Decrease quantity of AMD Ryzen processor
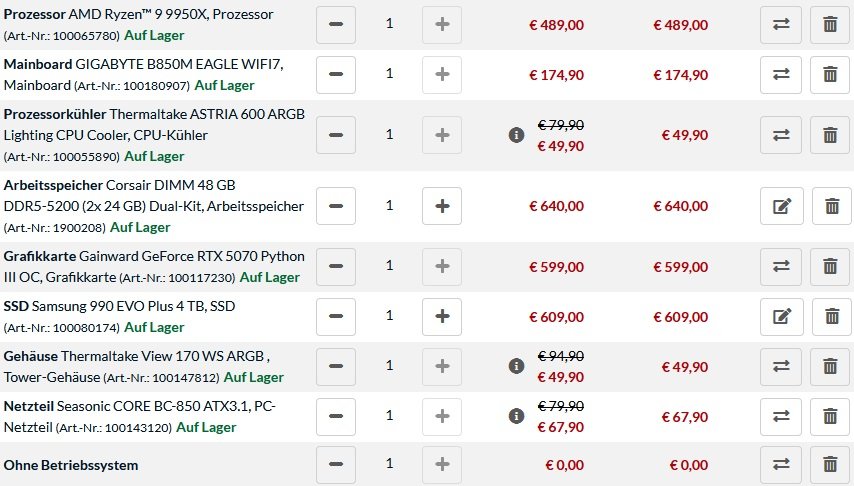854x486 pixels. tap(336, 25)
